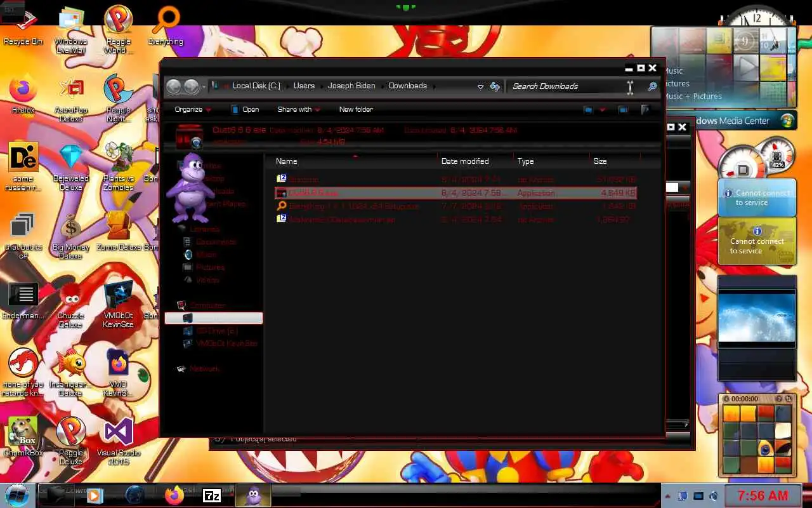Go back using the Explorer Back arrow
This screenshot has height=508, width=812.
173,86
